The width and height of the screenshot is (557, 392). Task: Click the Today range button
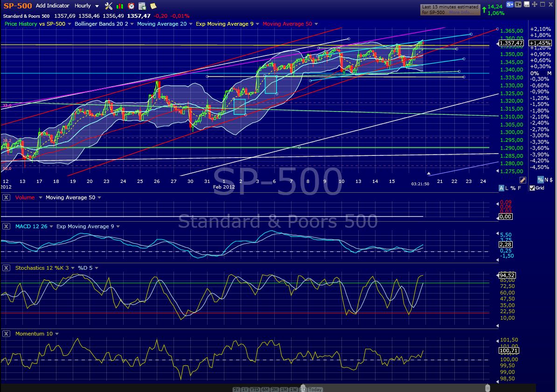click(x=315, y=390)
